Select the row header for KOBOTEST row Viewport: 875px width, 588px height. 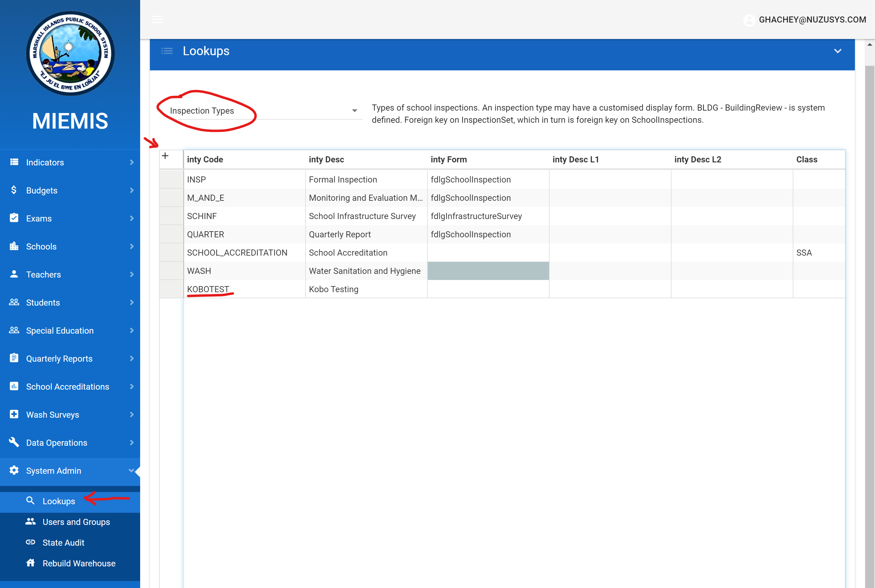tap(171, 289)
